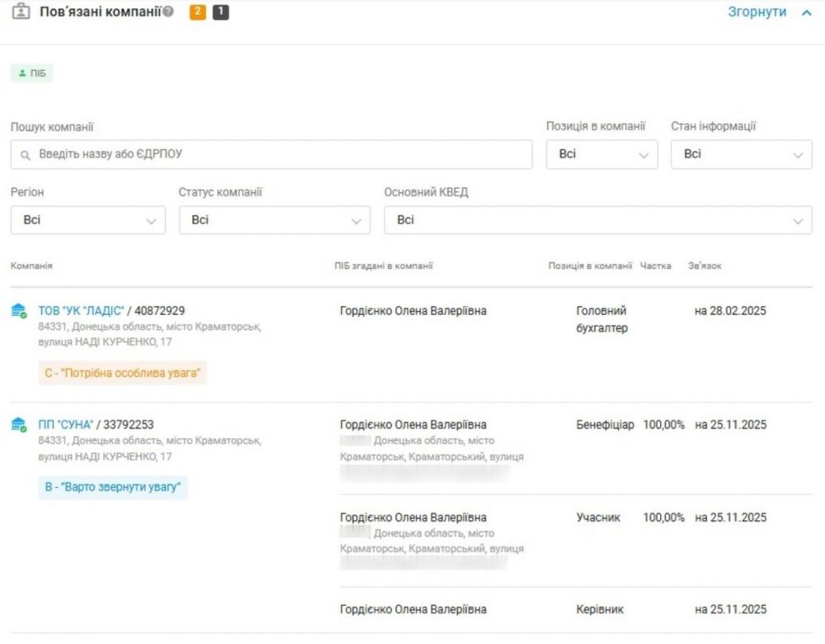Collapse section using the chevron up arrow
The image size is (825, 644).
click(x=806, y=13)
